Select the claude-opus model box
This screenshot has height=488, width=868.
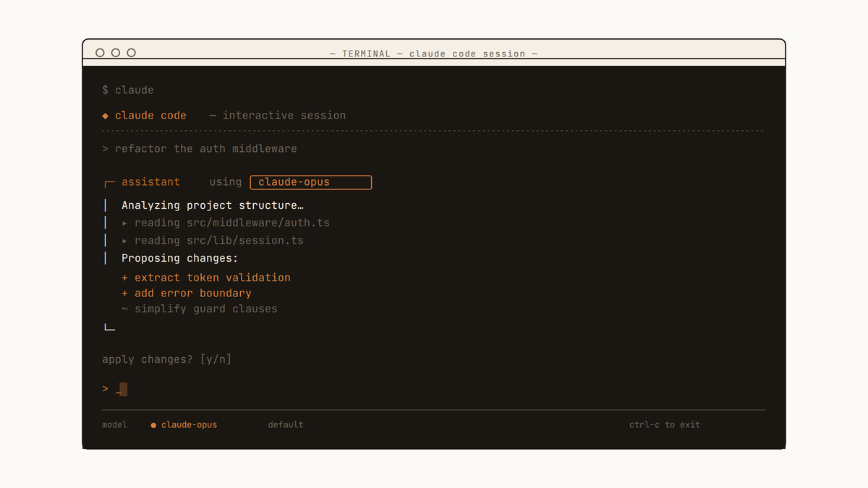pyautogui.click(x=311, y=182)
